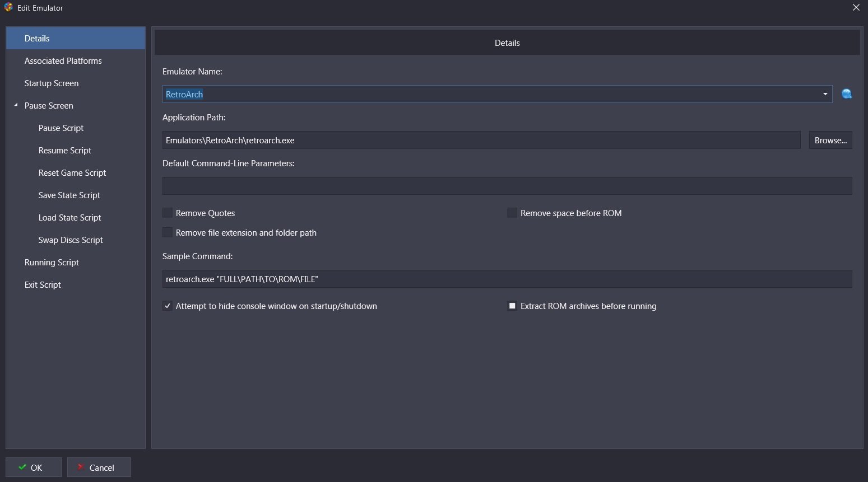Click the Details panel header
The image size is (868, 482).
tap(507, 43)
